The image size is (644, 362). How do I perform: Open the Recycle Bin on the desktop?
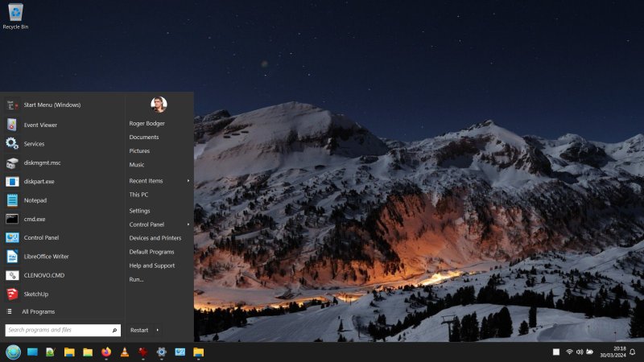click(15, 14)
